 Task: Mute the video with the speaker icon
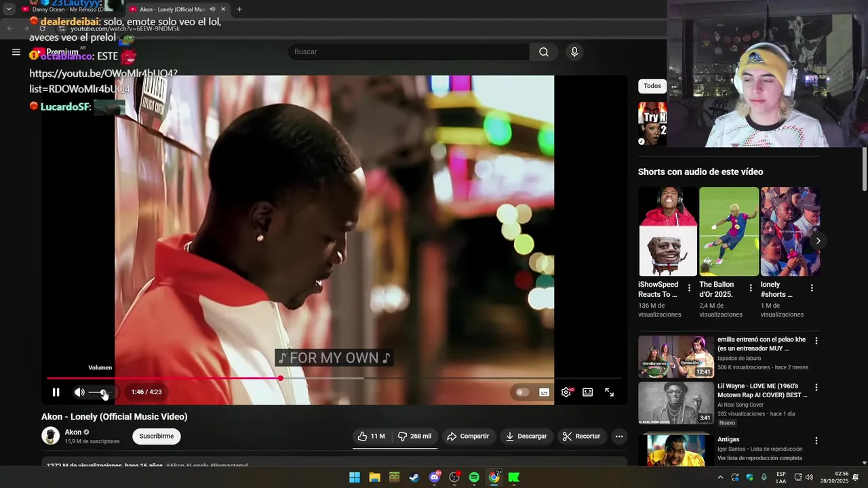[79, 392]
